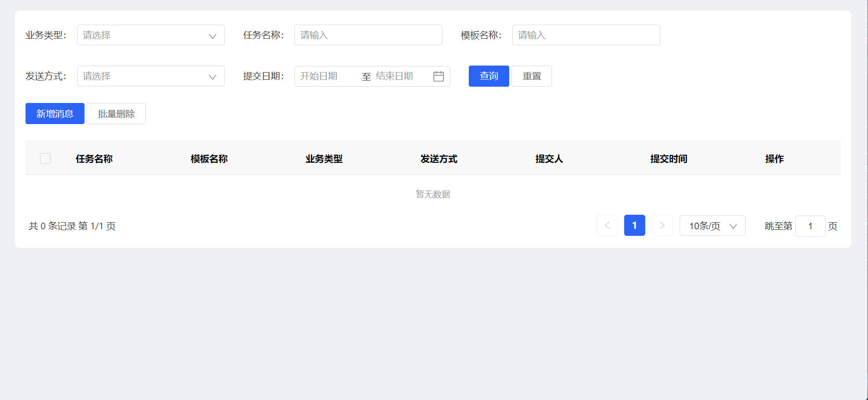Click the 暂无数据 empty text

(433, 194)
